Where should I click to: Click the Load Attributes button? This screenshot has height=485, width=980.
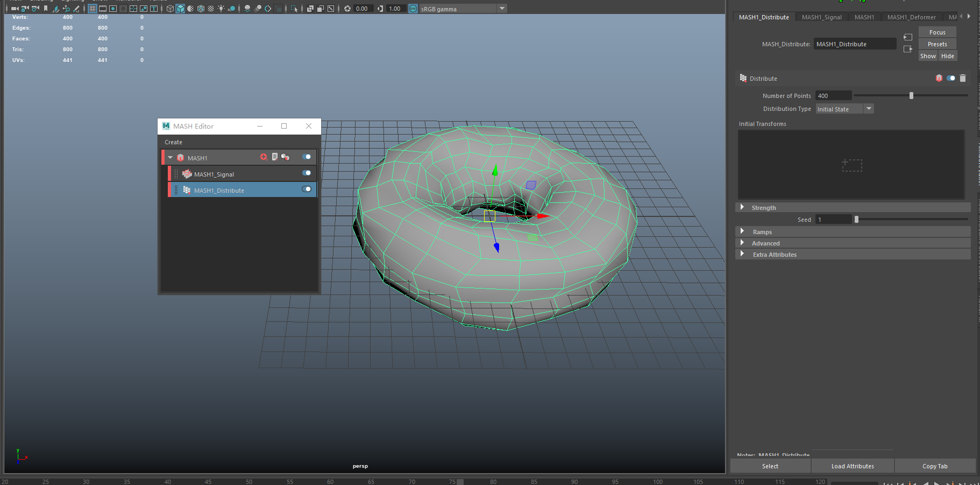coord(852,466)
